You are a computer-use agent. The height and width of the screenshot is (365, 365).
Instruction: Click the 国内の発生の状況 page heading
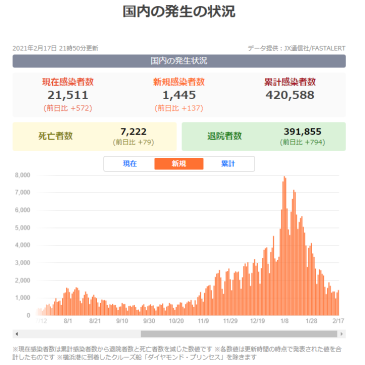[179, 11]
